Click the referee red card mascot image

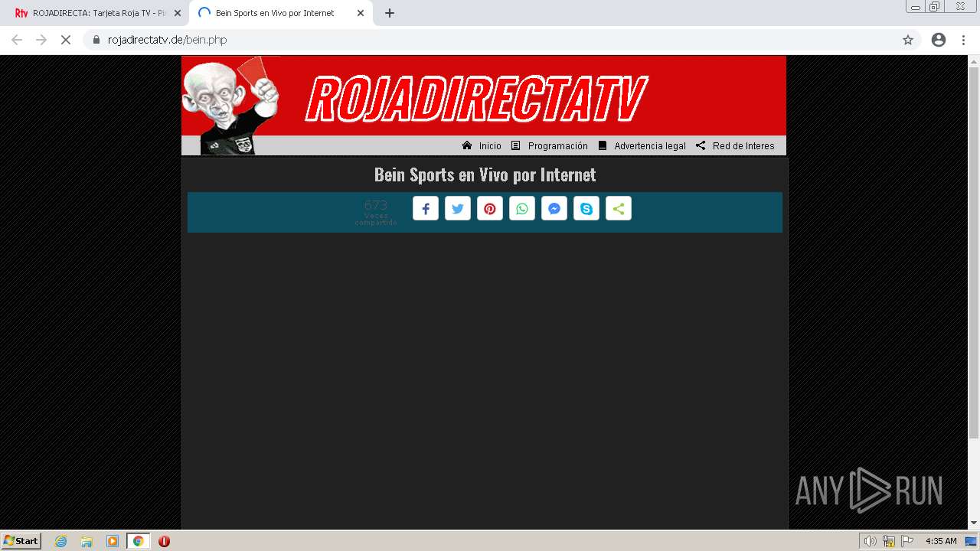coord(230,106)
